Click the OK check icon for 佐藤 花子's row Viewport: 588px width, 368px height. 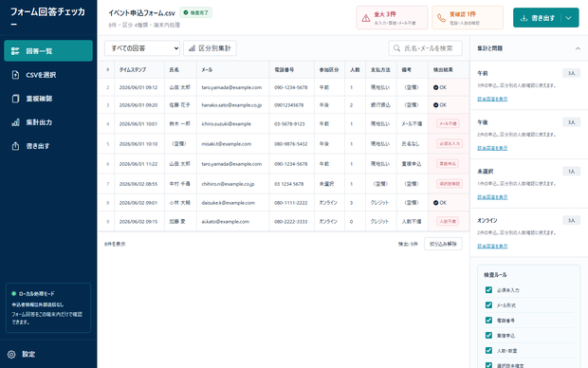435,105
